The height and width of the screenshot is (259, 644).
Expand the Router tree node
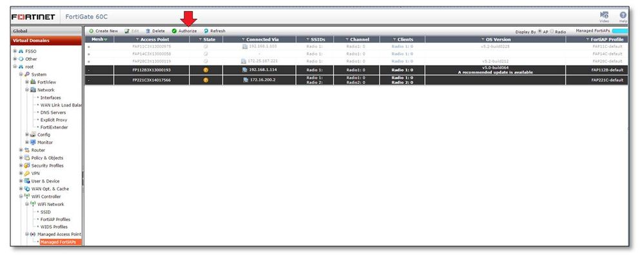coord(21,150)
